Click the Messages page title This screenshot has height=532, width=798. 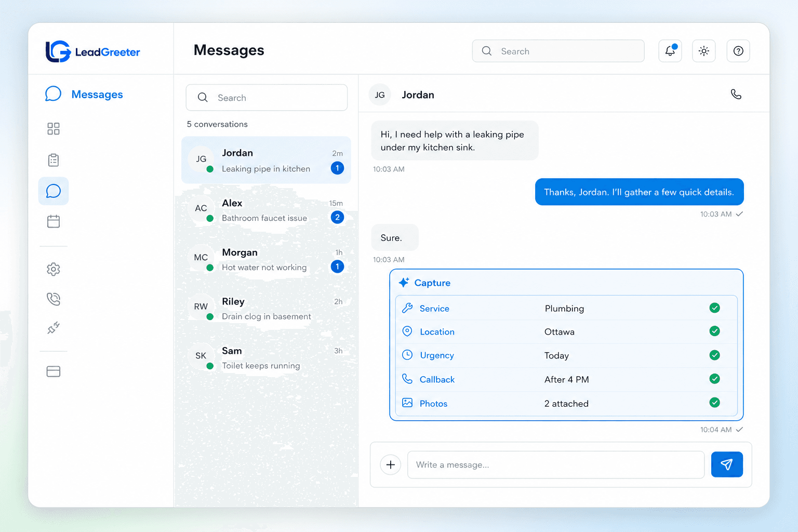click(x=229, y=50)
